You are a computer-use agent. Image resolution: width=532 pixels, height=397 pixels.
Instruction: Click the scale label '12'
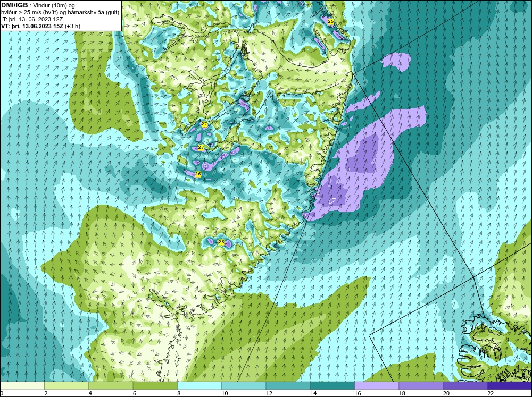[269, 393]
